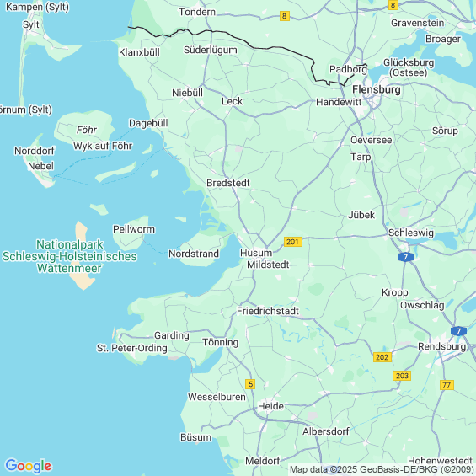Select the Husum town label
476x476 pixels.
pos(256,253)
